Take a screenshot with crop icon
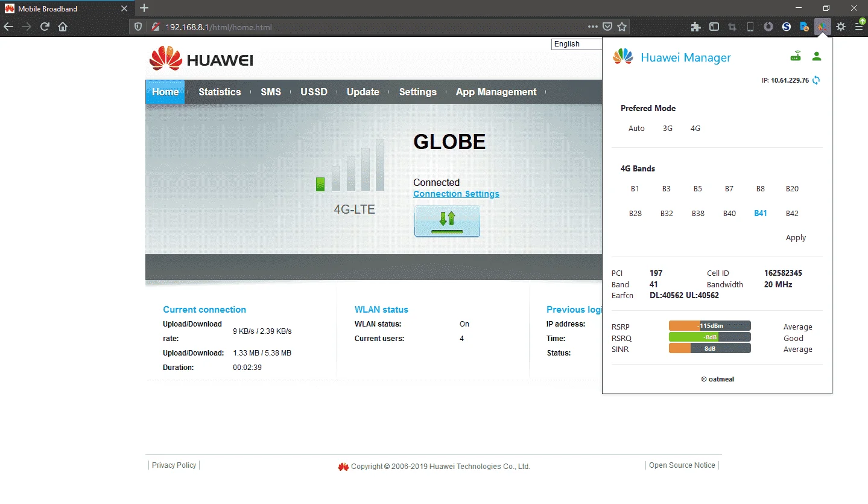This screenshot has height=504, width=868. coord(732,27)
